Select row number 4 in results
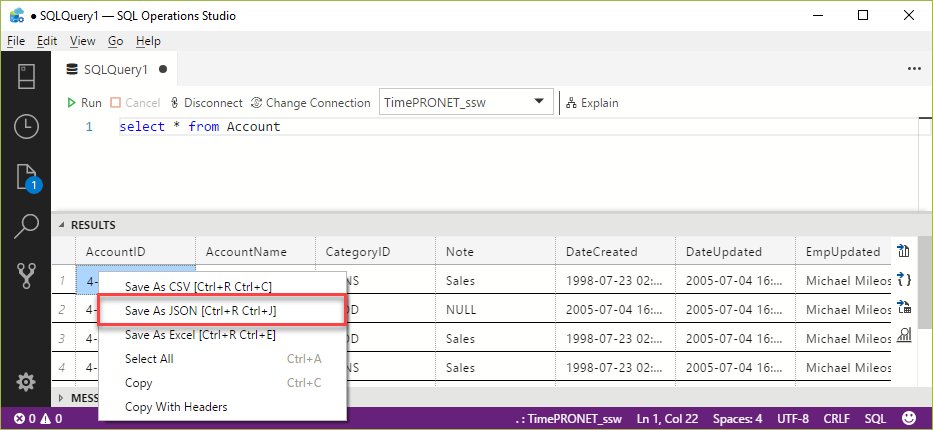Image resolution: width=933 pixels, height=430 pixels. click(63, 368)
